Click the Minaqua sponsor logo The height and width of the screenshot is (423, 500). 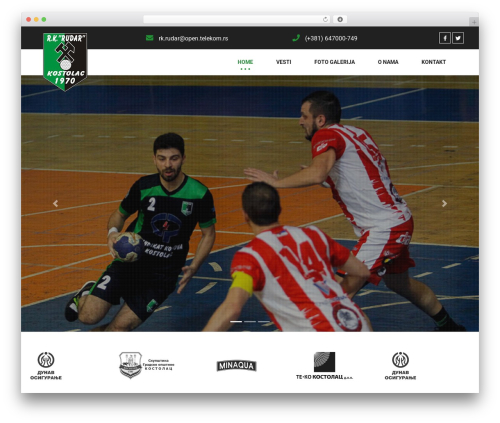[237, 366]
